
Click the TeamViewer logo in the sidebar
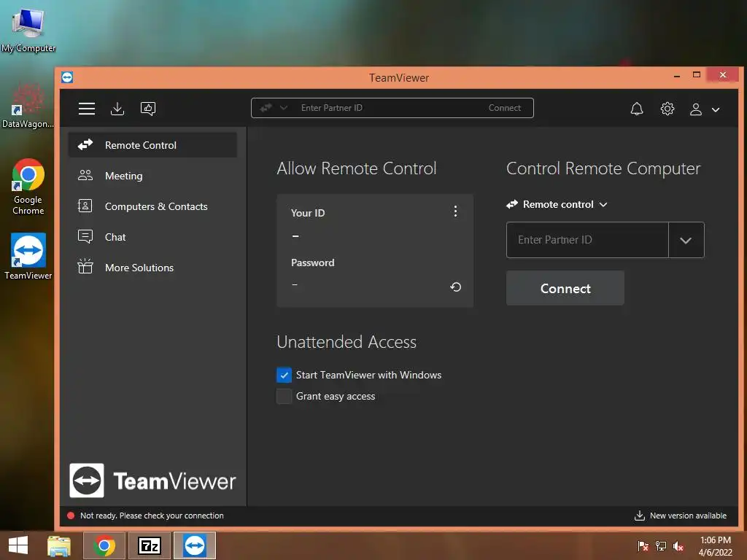[x=152, y=481]
